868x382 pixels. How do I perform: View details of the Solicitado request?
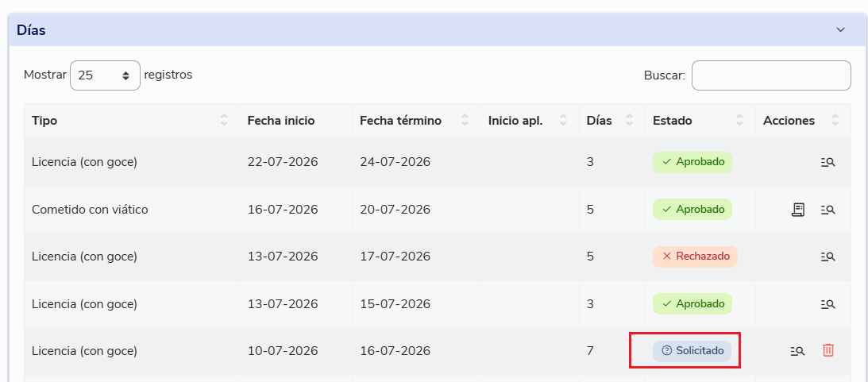coord(797,351)
